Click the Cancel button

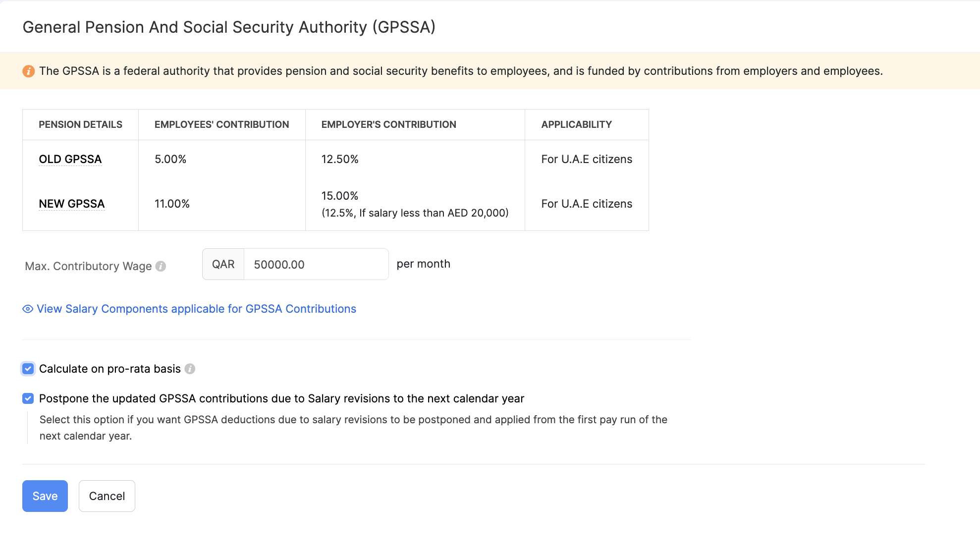point(107,496)
